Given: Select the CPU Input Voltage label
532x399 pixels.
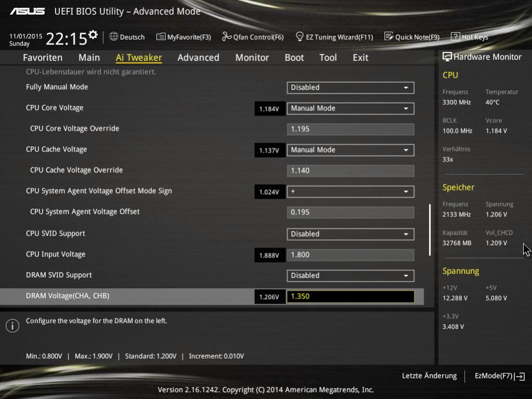Looking at the screenshot, I should 56,254.
